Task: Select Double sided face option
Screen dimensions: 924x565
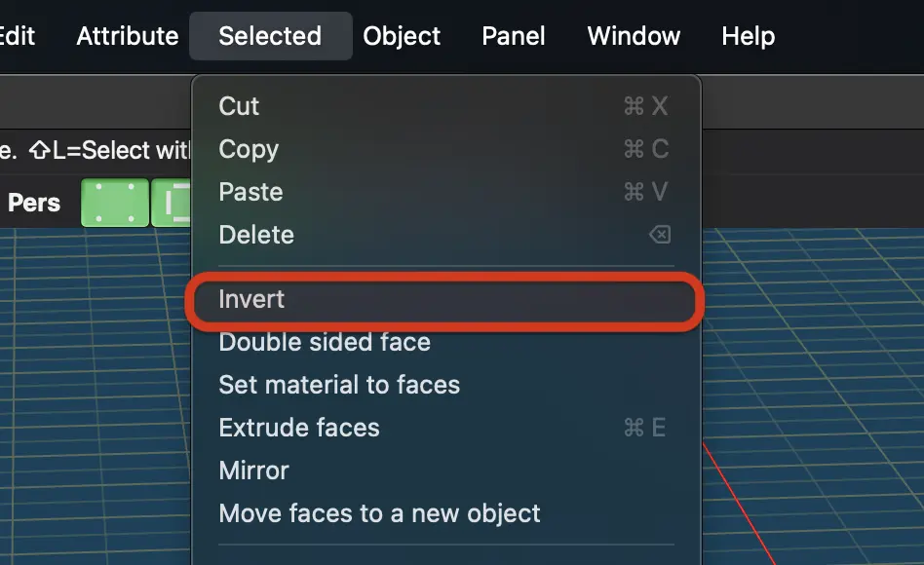Action: (x=446, y=342)
